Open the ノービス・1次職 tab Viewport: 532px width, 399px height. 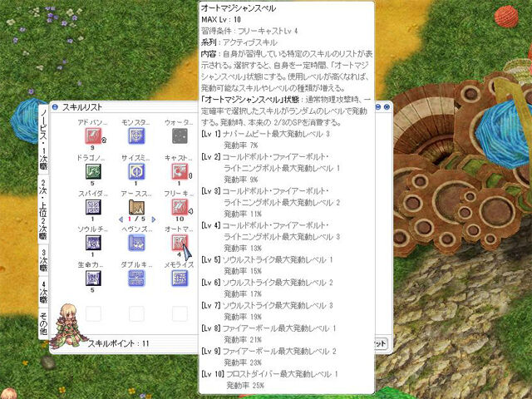tap(43, 140)
